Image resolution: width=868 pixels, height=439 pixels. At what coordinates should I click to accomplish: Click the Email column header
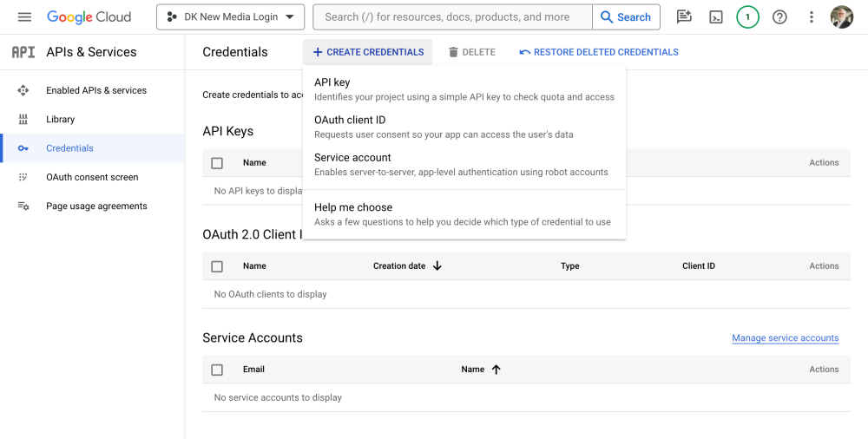point(253,370)
